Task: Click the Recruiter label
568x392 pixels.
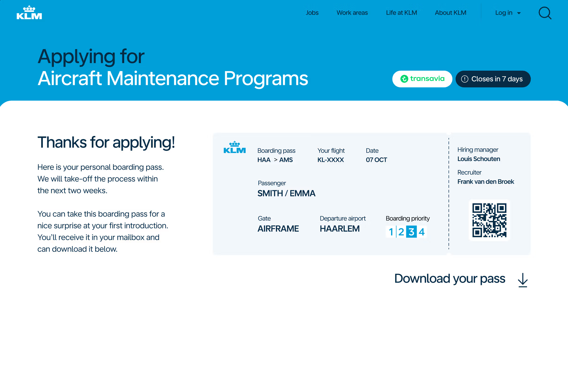Action: [469, 172]
